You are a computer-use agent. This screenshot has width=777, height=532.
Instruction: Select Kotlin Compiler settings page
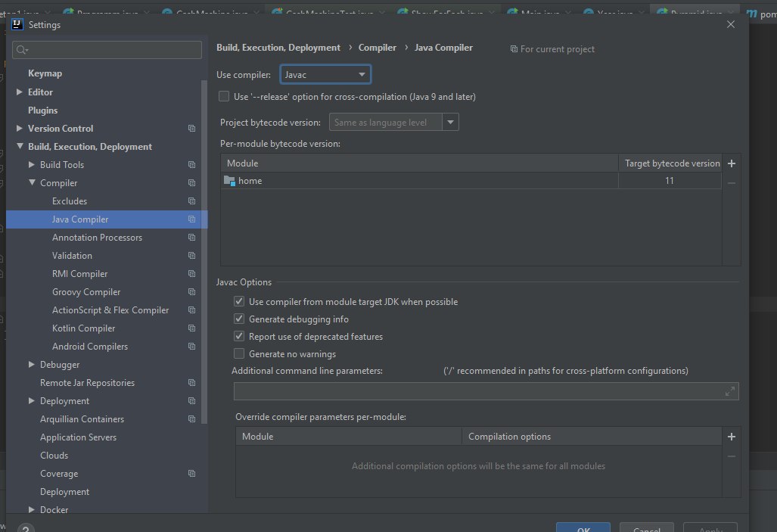point(84,328)
